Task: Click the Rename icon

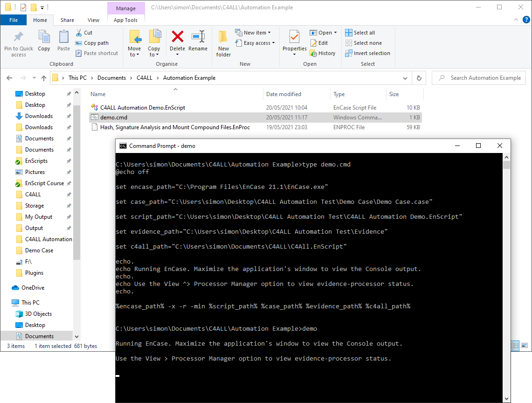Action: click(198, 36)
